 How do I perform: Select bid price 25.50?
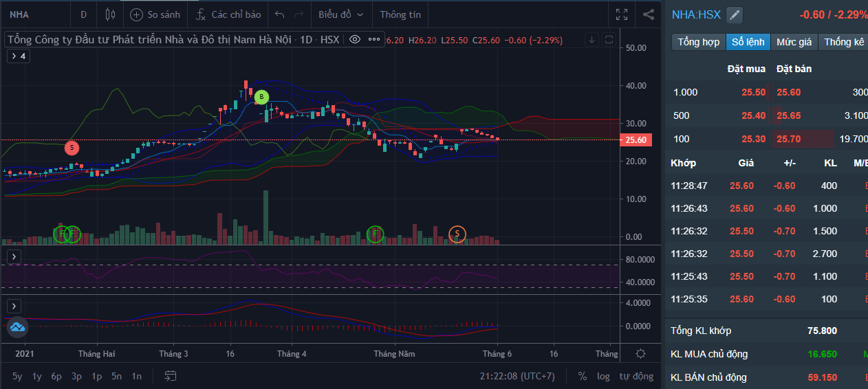(753, 92)
